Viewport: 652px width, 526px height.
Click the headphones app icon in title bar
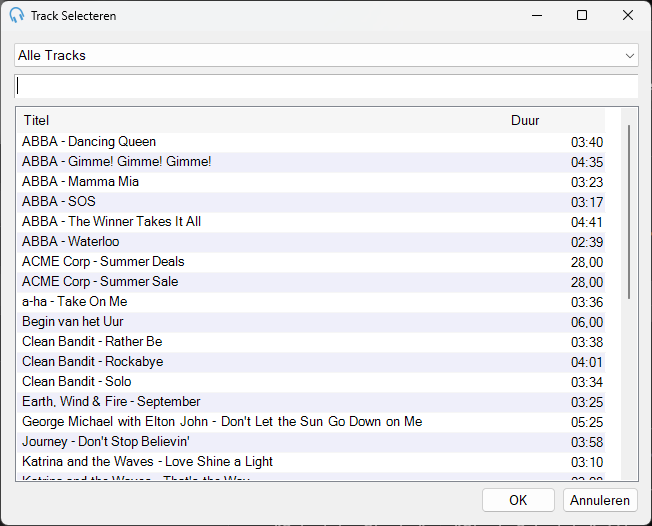(x=17, y=15)
